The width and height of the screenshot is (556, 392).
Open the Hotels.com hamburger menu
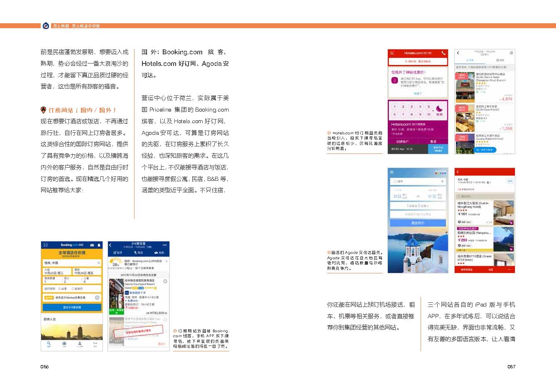[x=392, y=53]
